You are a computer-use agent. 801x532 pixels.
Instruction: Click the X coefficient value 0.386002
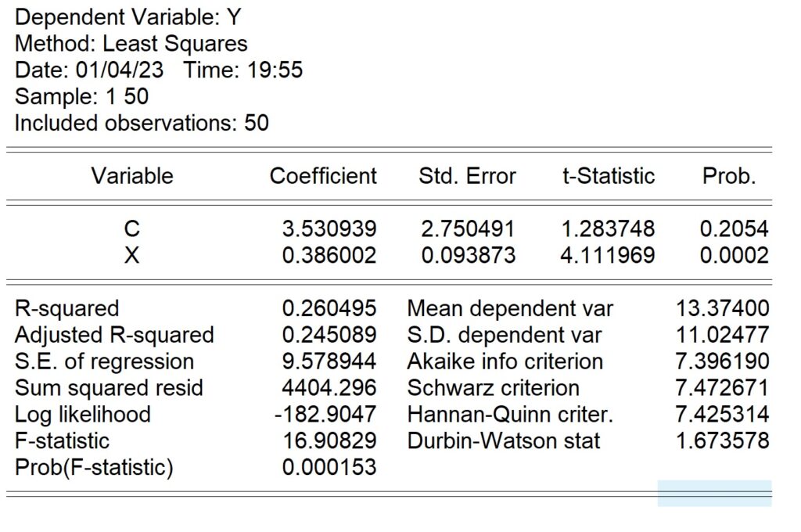click(329, 255)
